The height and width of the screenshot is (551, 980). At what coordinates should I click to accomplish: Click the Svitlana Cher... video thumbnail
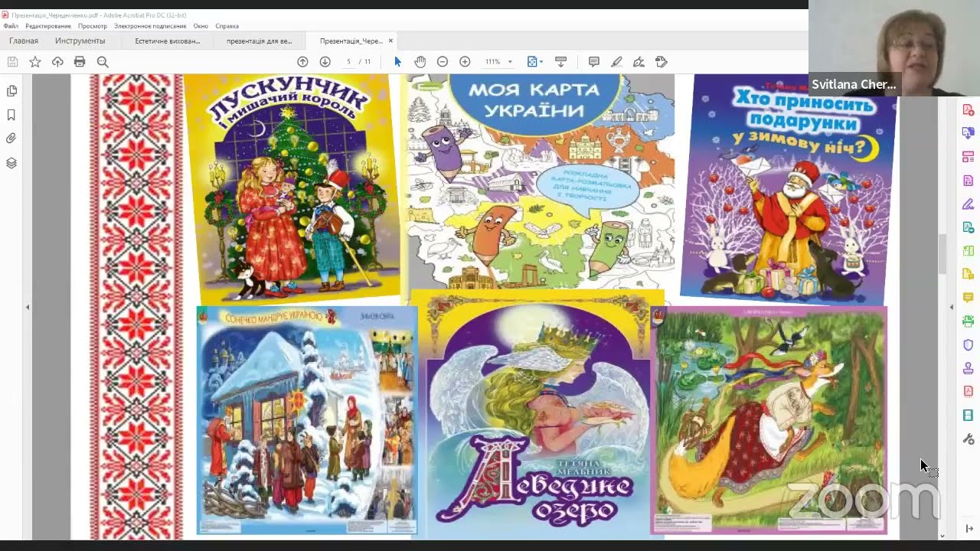[894, 47]
